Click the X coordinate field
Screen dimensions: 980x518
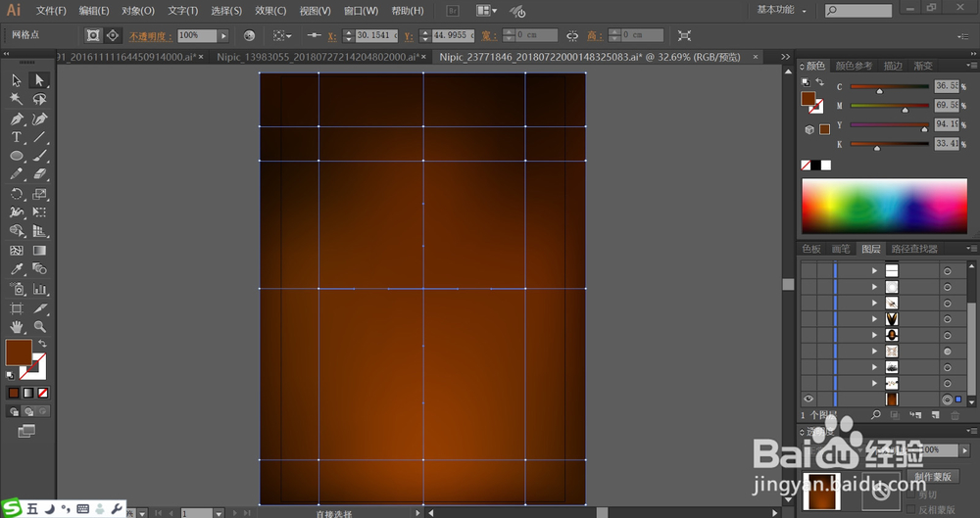pyautogui.click(x=377, y=35)
